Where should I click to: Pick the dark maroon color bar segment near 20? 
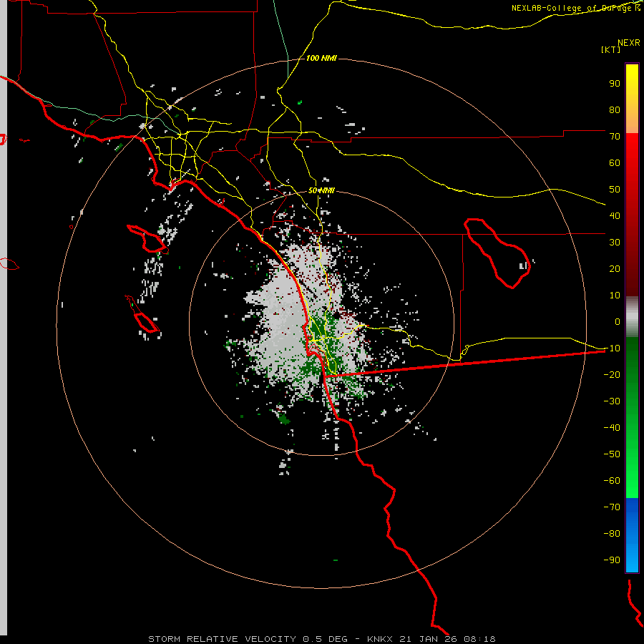click(632, 269)
